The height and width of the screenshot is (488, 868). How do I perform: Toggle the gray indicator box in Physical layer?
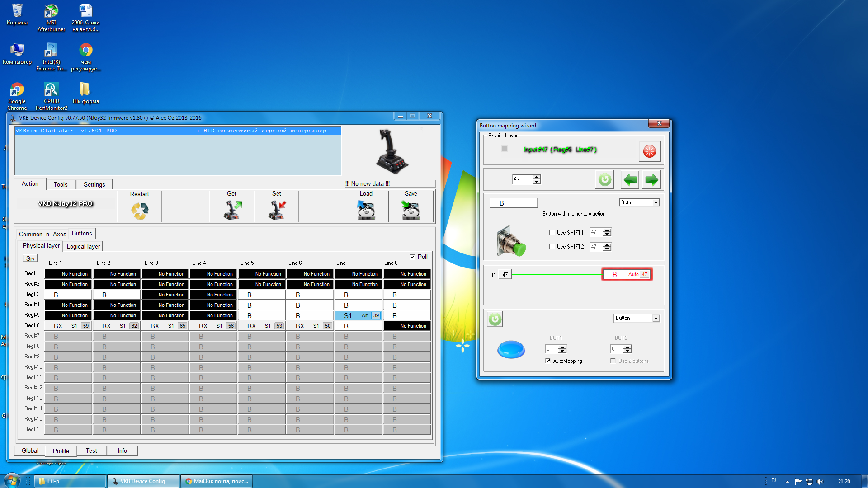tap(505, 149)
